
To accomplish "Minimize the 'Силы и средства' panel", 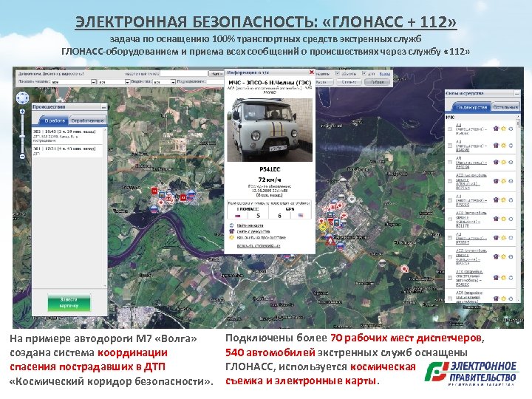I will 516,93.
